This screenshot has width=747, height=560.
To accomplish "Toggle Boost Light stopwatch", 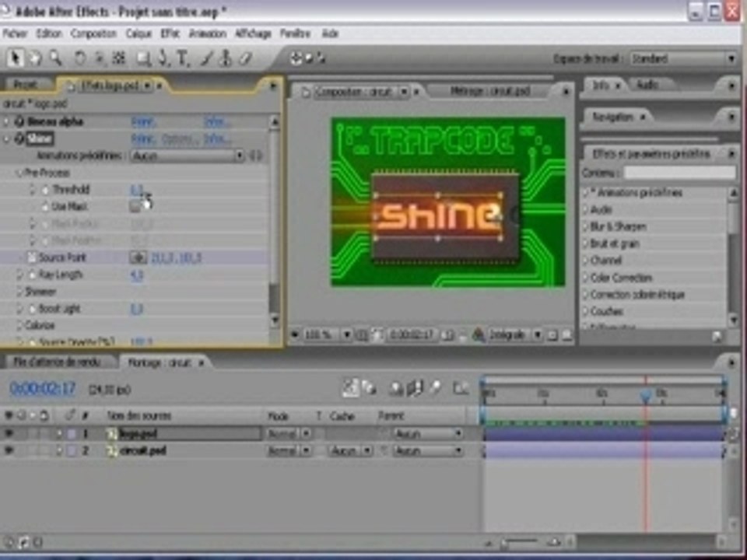I will pos(32,309).
